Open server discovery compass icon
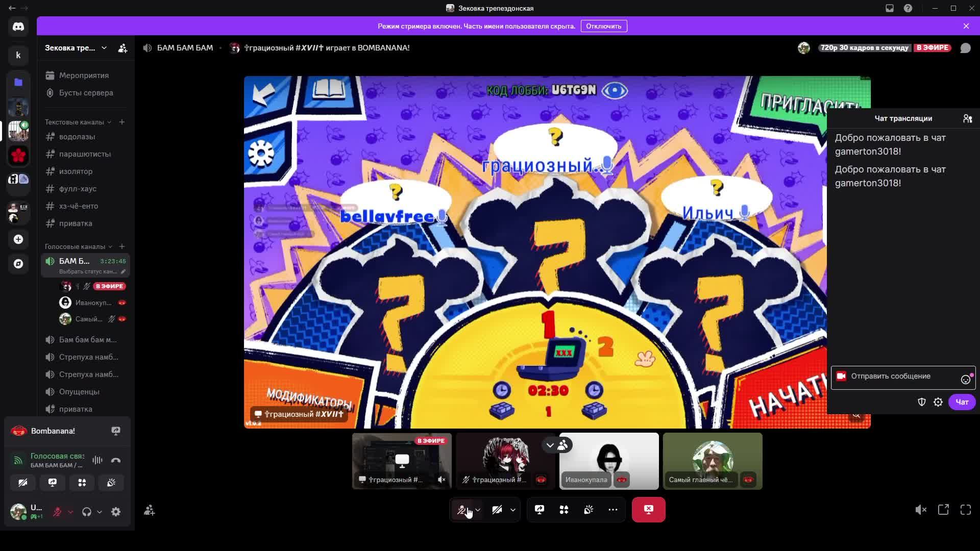Viewport: 980px width, 551px height. pyautogui.click(x=18, y=264)
